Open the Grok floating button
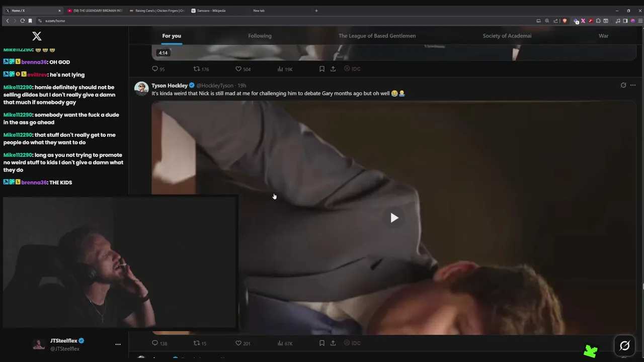Image resolution: width=644 pixels, height=362 pixels. point(625,345)
